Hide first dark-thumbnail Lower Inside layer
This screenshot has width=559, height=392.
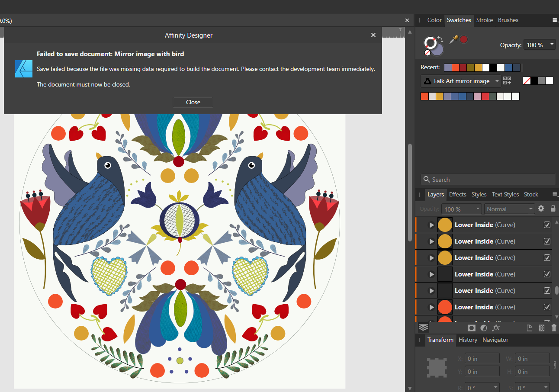tap(547, 274)
